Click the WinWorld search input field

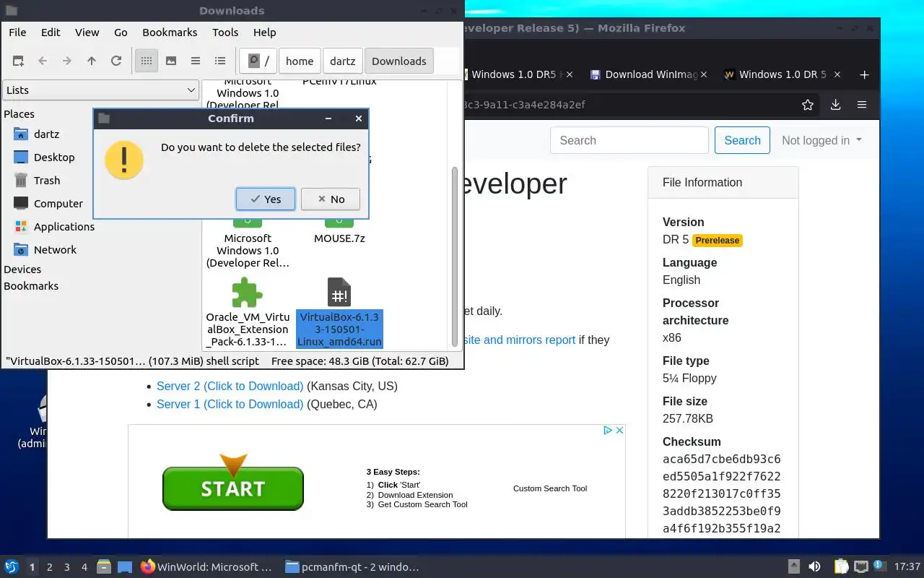pyautogui.click(x=629, y=140)
